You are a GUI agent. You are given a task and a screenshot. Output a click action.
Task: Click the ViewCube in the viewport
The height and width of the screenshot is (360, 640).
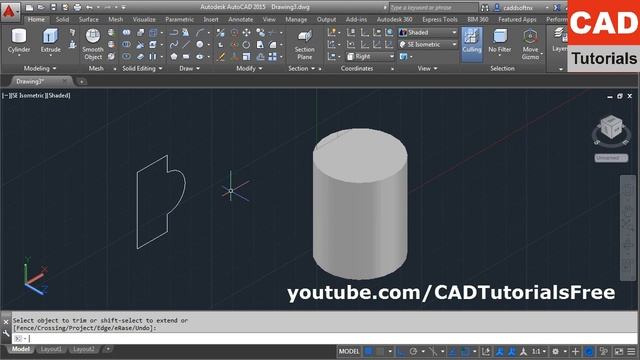(x=611, y=127)
